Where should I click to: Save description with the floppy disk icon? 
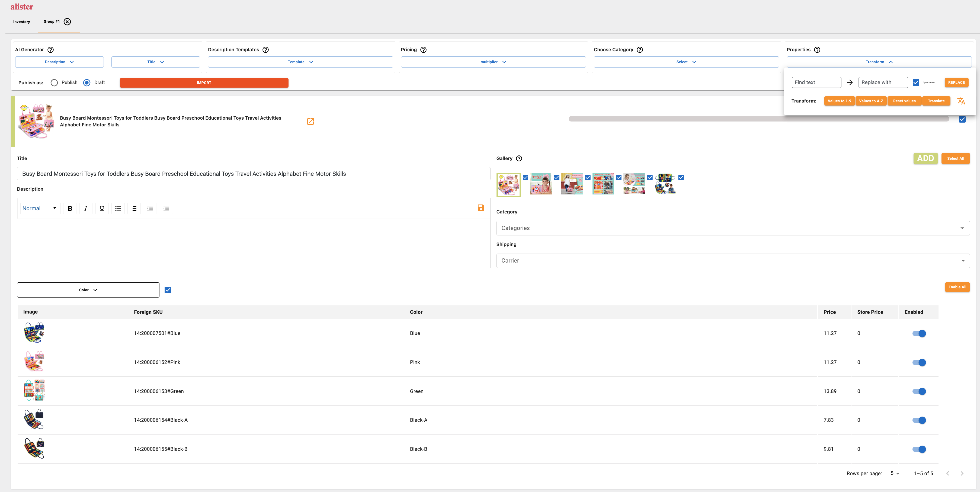(x=481, y=208)
